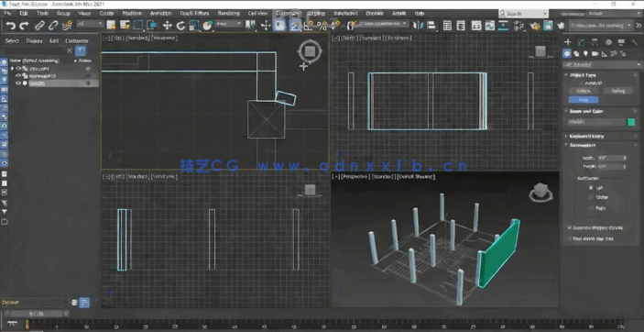Open the named selection sets dropdown
644x332 pixels.
[x=382, y=24]
